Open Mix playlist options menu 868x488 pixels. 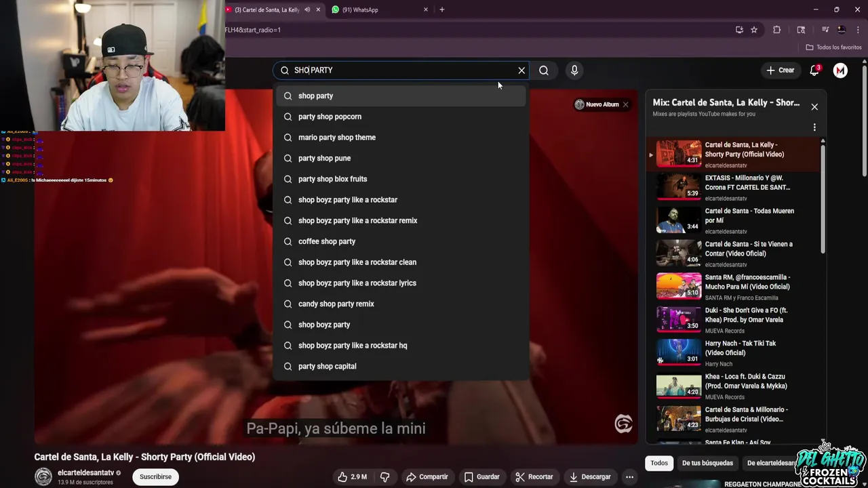(814, 127)
